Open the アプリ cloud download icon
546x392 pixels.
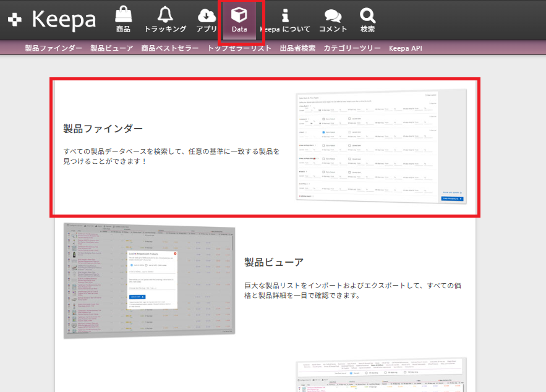coord(207,15)
